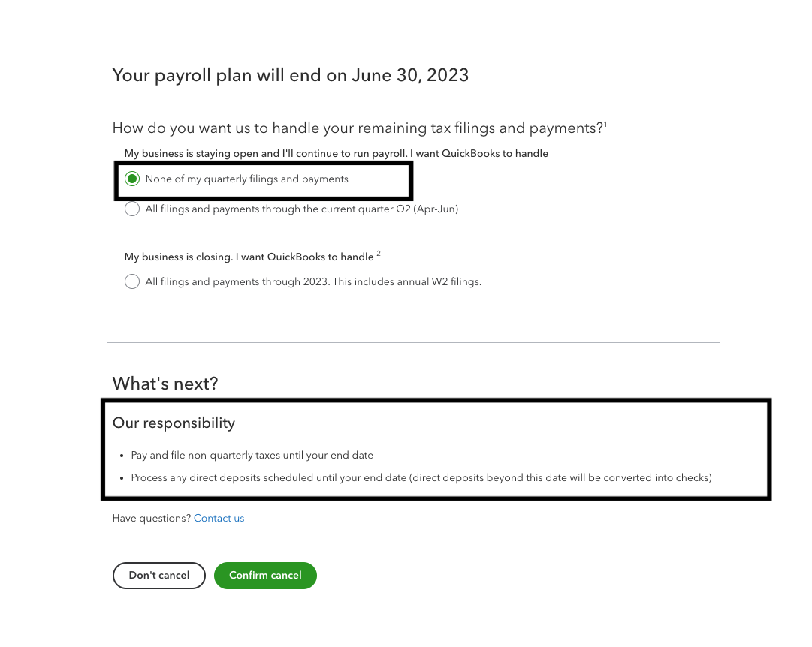Click 'My business is closing' section label
This screenshot has height=647, width=812.
click(248, 257)
